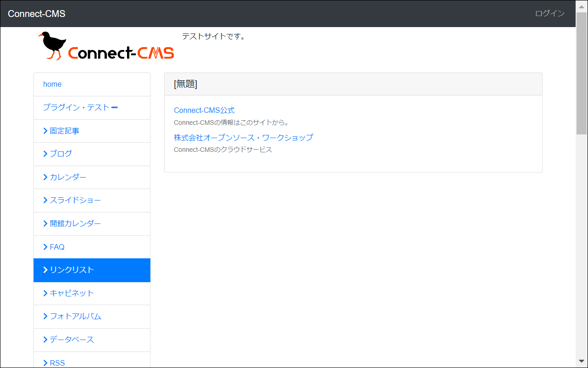Open the Connect-CMS公式 link
Screen dimensions: 588x368
click(204, 111)
